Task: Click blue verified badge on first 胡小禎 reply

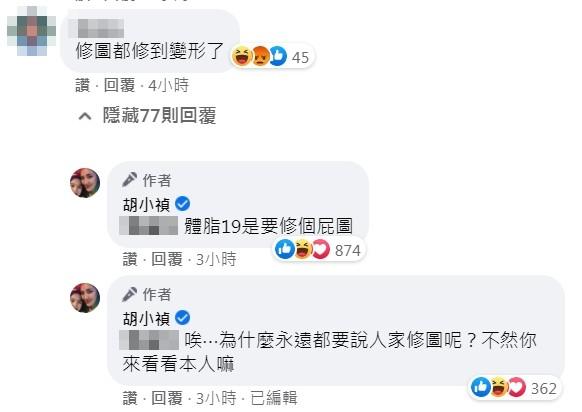Action: pyautogui.click(x=182, y=204)
